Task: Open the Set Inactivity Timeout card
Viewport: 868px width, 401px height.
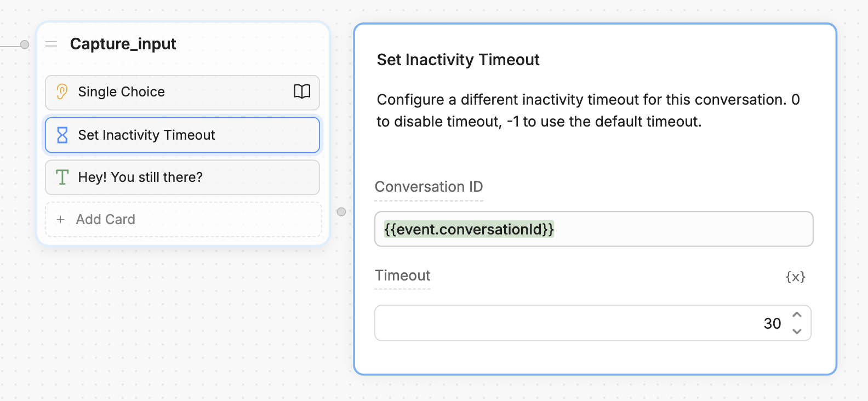Action: [164, 135]
